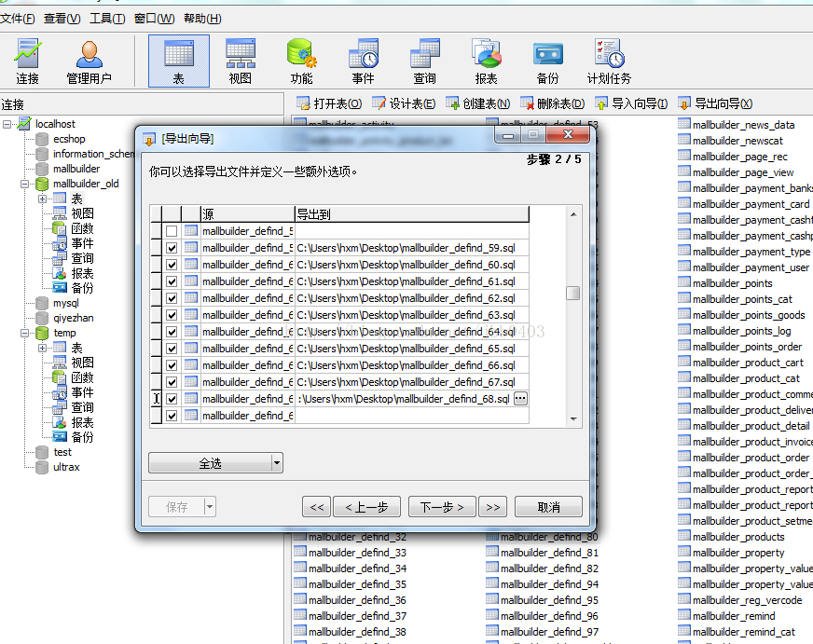
Task: Click 备份 node under temp database
Action: [82, 437]
